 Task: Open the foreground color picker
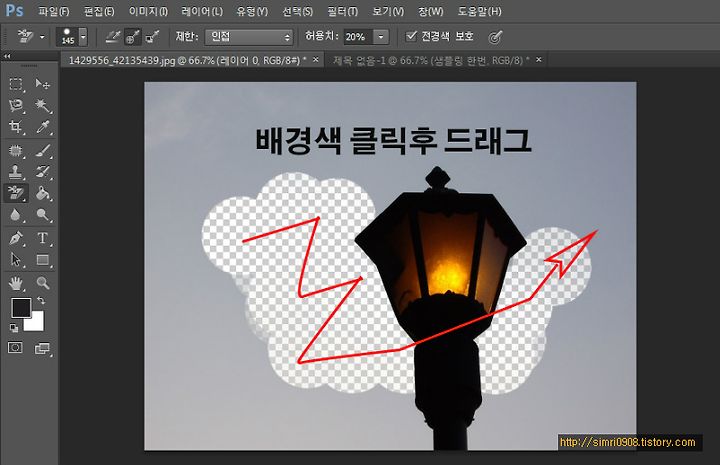[x=21, y=307]
